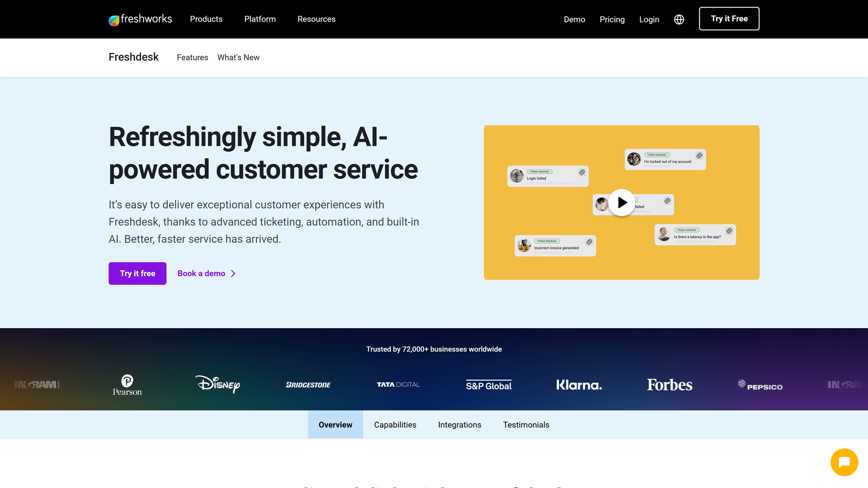
Task: Click the Login failed ticket card
Action: click(548, 176)
